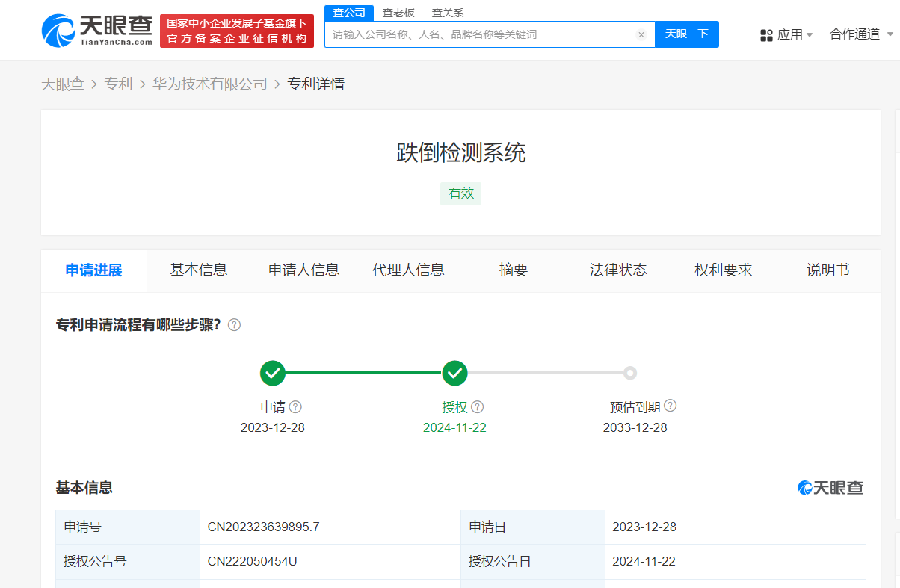Switch to the 代理人信息 tab
Image resolution: width=900 pixels, height=588 pixels.
pos(409,270)
